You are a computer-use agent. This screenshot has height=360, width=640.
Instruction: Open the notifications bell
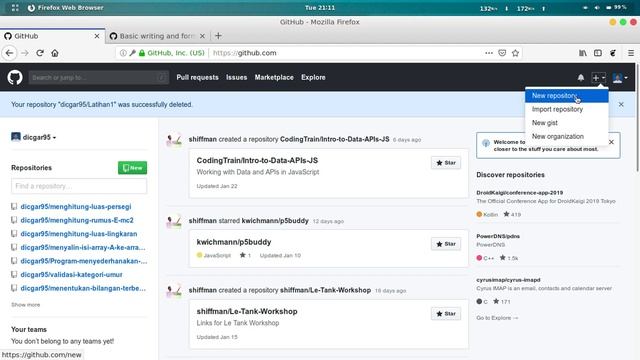(580, 78)
